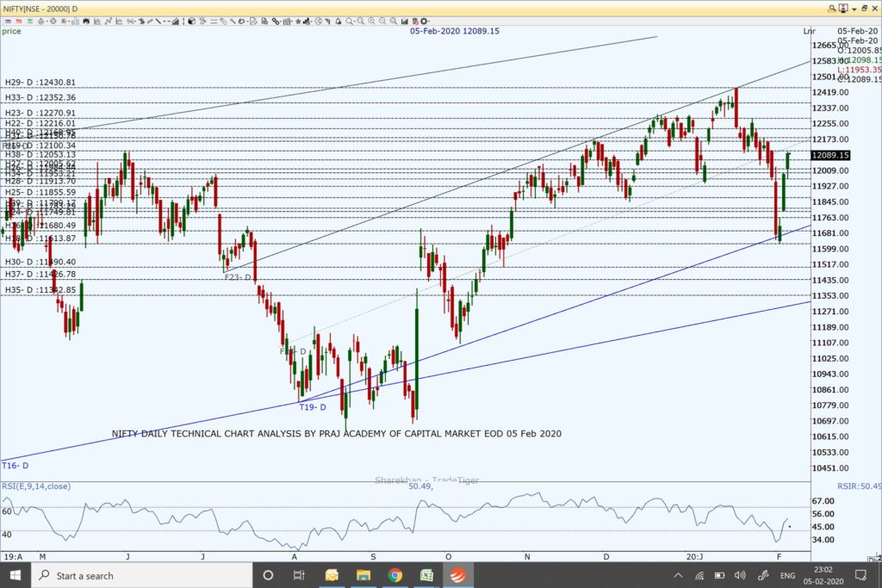Click the ENG language indicator
This screenshot has height=588, width=882.
[x=787, y=576]
